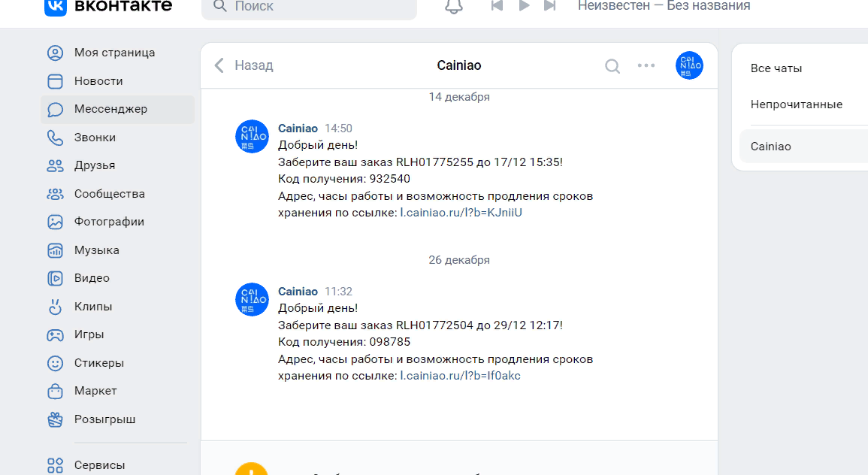The image size is (868, 475).
Task: Search within the Cainiao chat
Action: point(612,66)
